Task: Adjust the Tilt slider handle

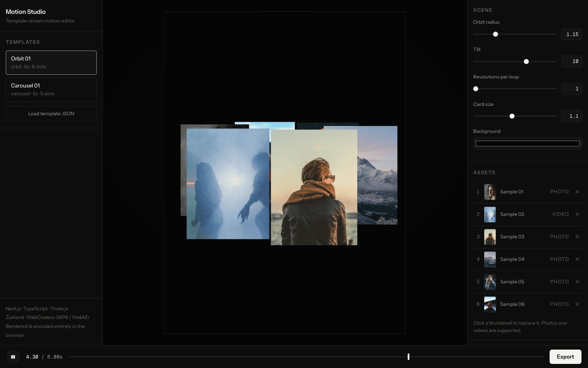Action: pos(526,62)
